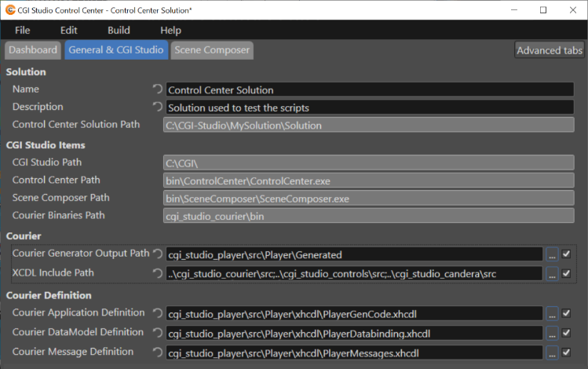Switch to the Scene Composer tab

click(212, 50)
